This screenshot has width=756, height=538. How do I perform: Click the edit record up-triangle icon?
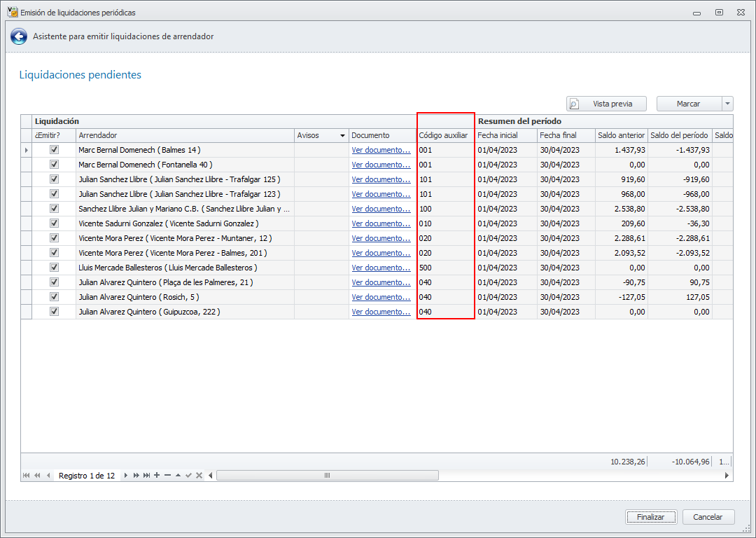pos(178,476)
